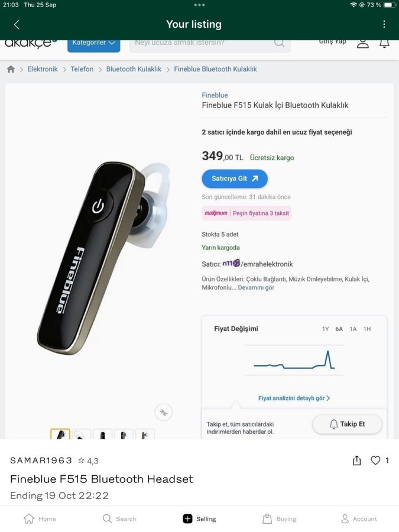Tap the share icon for this listing

click(356, 460)
